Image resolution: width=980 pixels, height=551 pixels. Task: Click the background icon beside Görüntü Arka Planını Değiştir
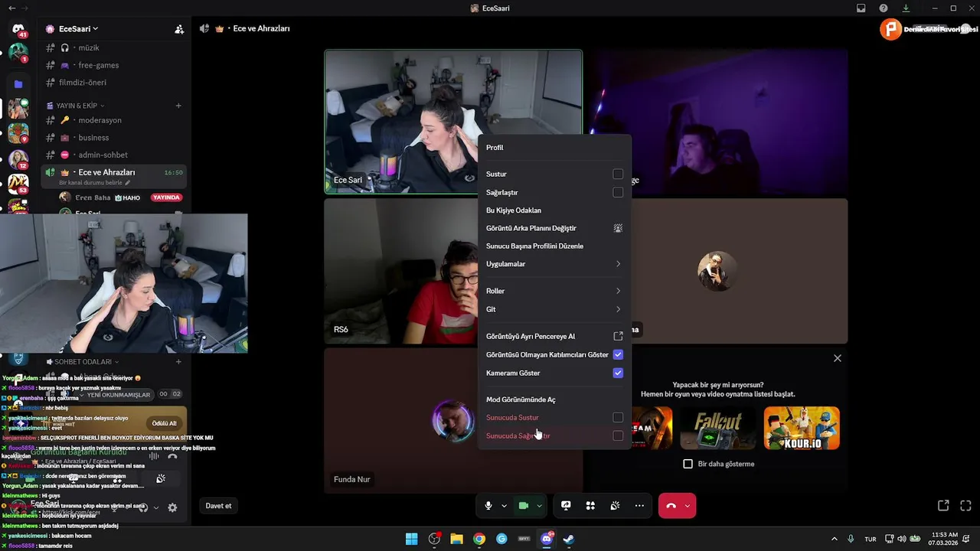click(618, 228)
